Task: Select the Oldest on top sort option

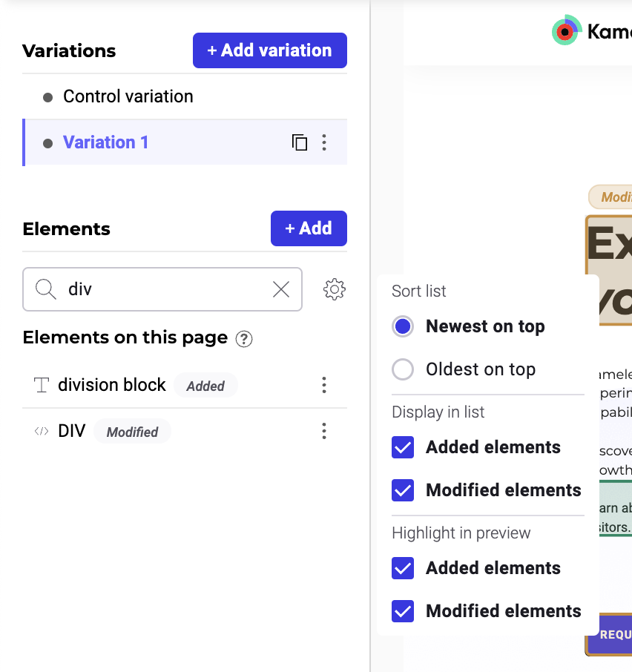Action: coord(402,369)
